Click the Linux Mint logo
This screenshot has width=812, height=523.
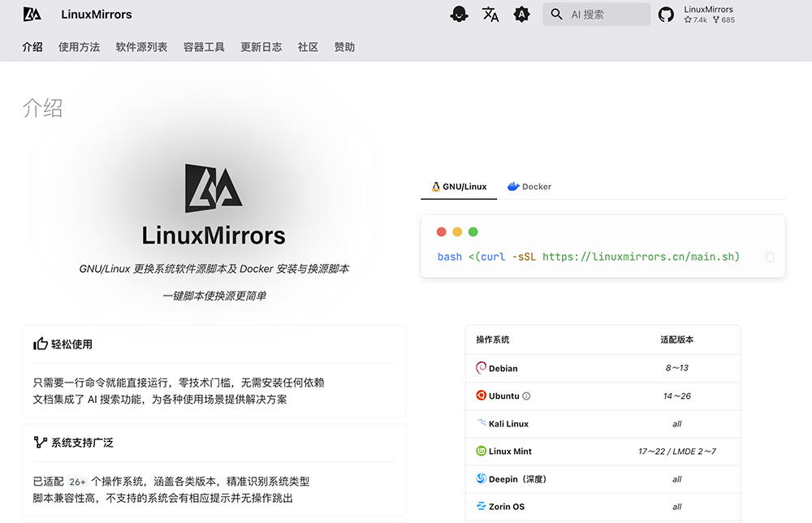point(481,451)
